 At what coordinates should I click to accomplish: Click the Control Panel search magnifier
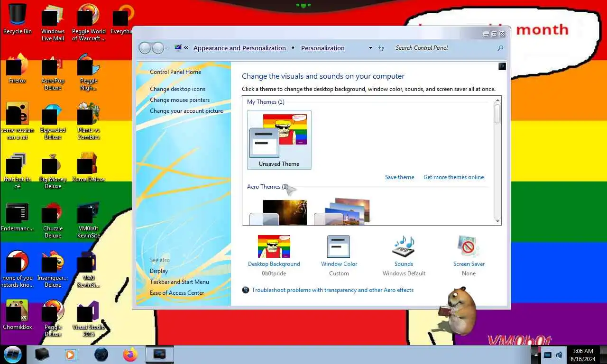500,48
